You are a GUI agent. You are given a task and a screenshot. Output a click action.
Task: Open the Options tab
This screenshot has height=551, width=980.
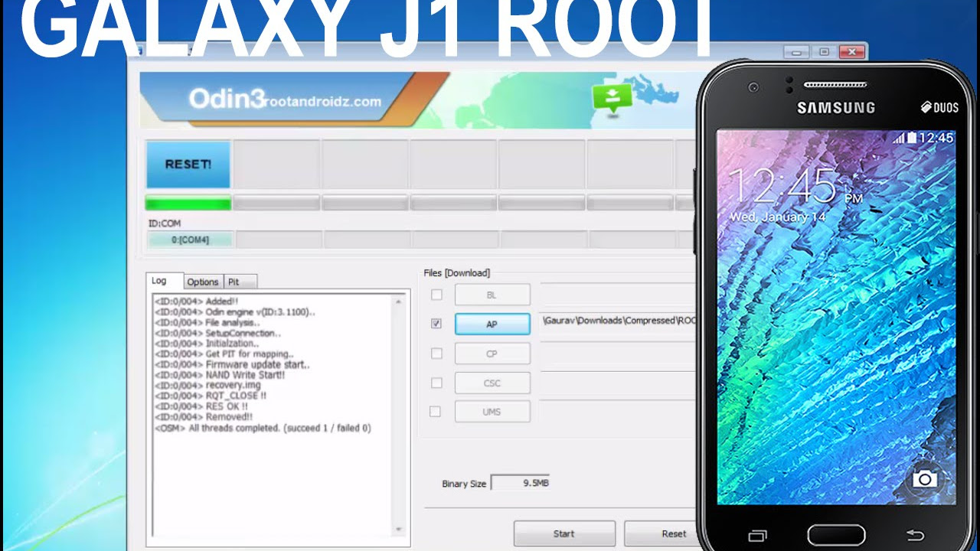click(203, 282)
